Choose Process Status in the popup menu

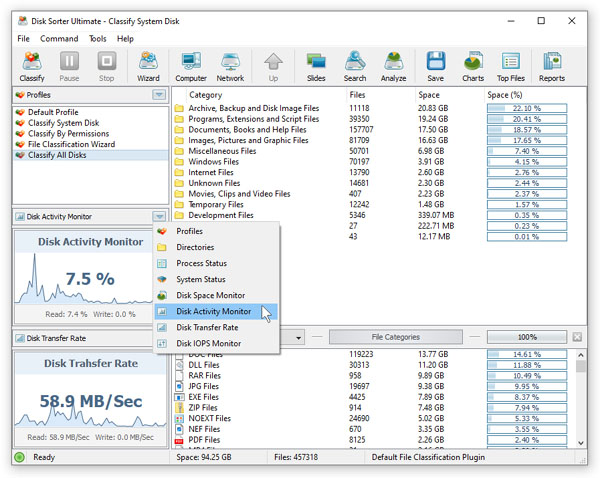coord(216,263)
